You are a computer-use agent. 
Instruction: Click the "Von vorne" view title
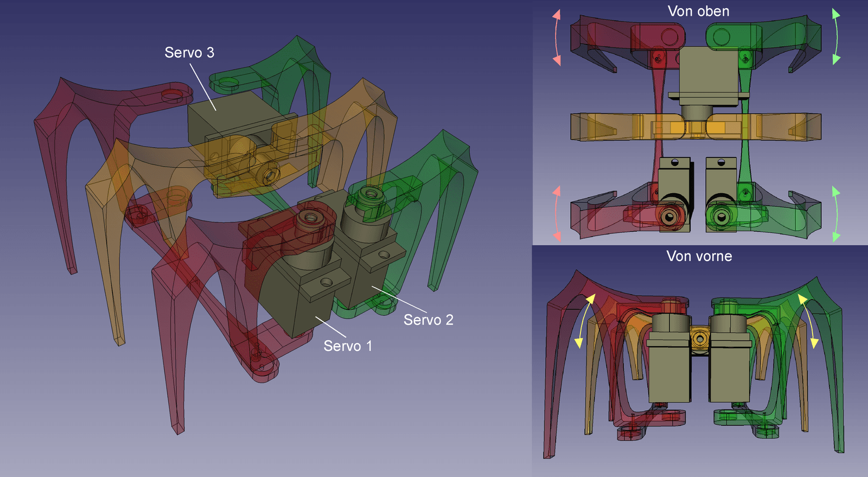coord(699,256)
